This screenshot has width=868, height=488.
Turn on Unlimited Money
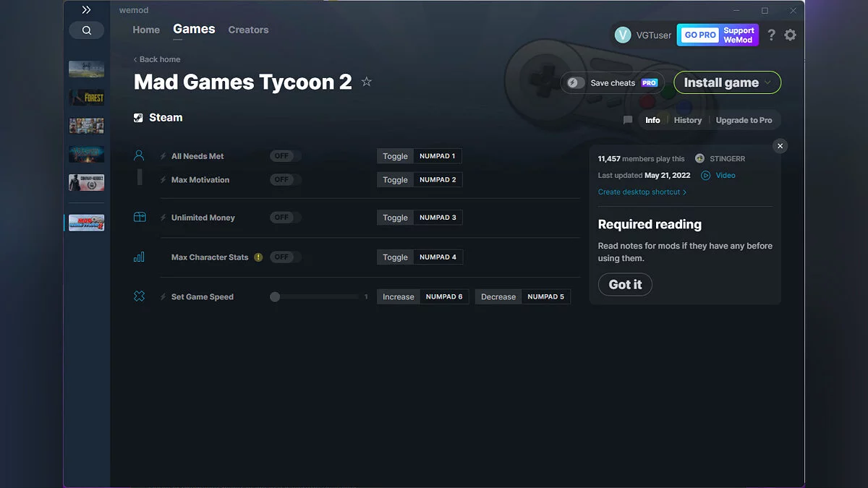[x=284, y=217]
